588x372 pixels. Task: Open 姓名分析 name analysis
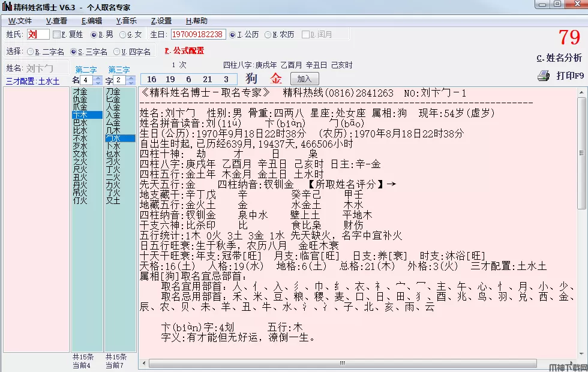(x=559, y=58)
